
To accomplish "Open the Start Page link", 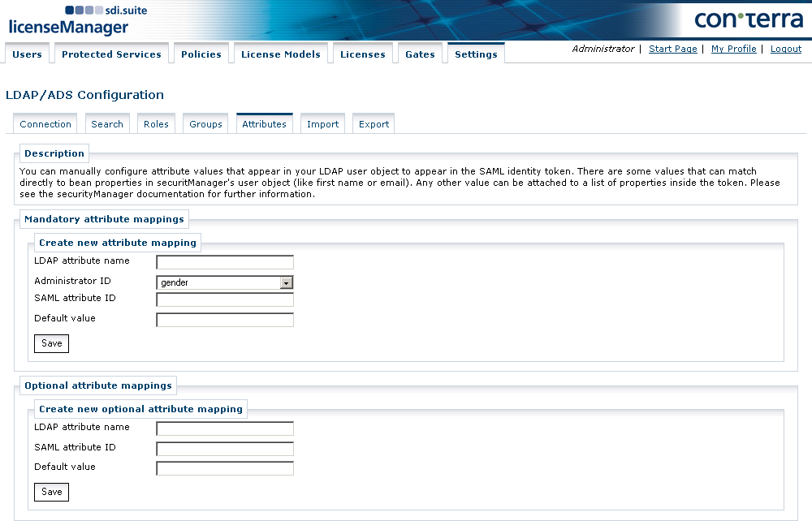I will (x=672, y=49).
